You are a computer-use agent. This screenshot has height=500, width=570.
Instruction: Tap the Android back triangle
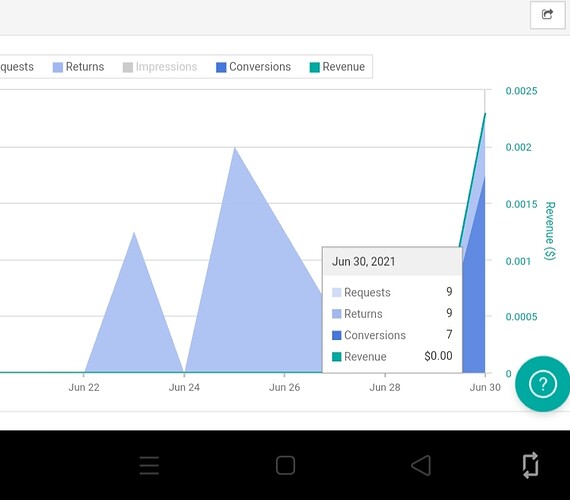421,465
